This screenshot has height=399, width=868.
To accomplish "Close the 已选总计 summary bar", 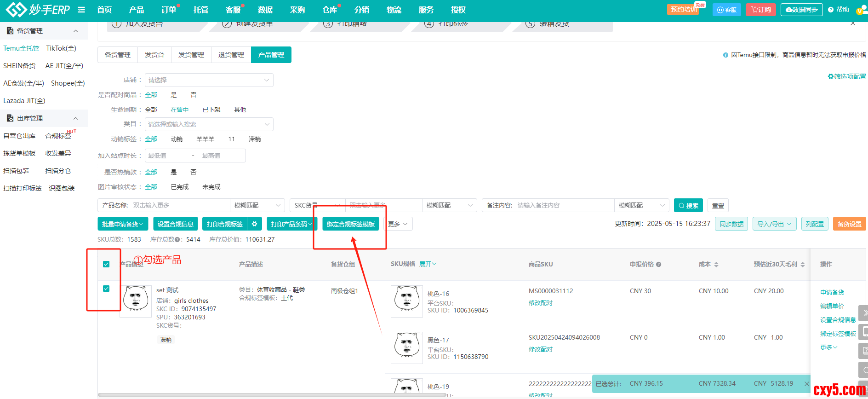I will pyautogui.click(x=806, y=384).
